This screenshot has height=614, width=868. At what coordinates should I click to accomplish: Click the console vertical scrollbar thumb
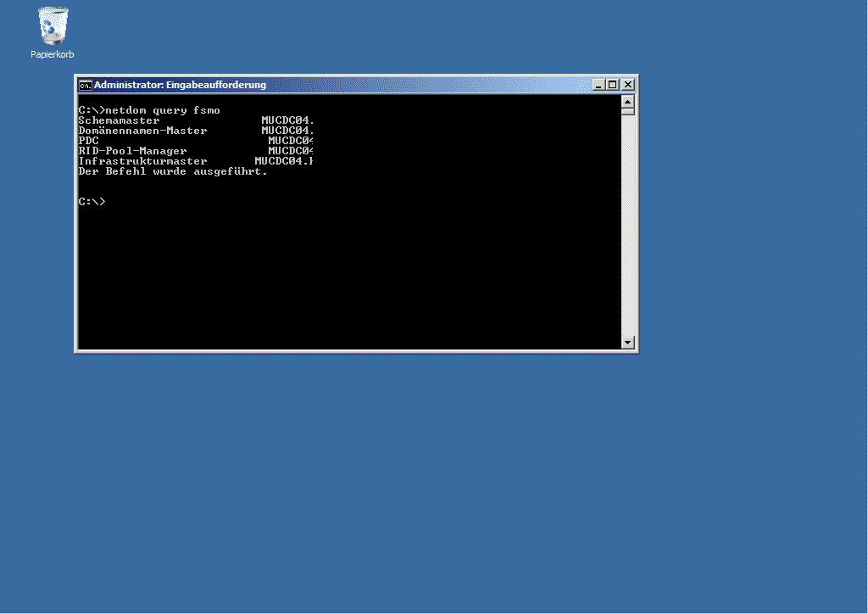point(628,111)
